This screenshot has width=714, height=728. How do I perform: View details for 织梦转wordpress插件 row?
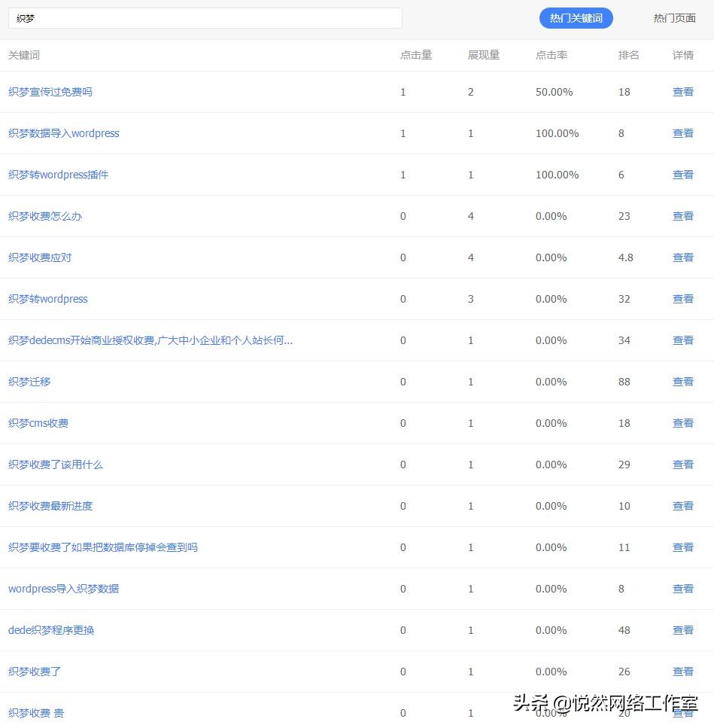pos(683,175)
